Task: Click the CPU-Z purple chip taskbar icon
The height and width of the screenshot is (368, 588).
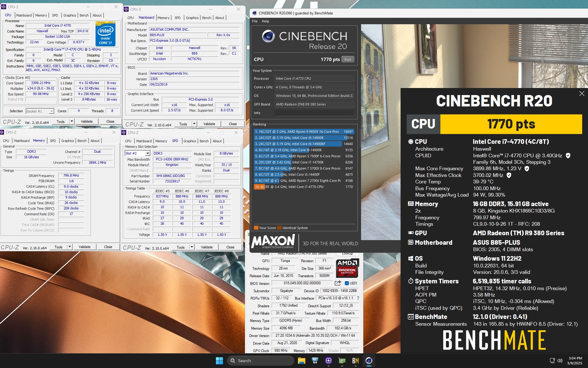Action: point(328,361)
